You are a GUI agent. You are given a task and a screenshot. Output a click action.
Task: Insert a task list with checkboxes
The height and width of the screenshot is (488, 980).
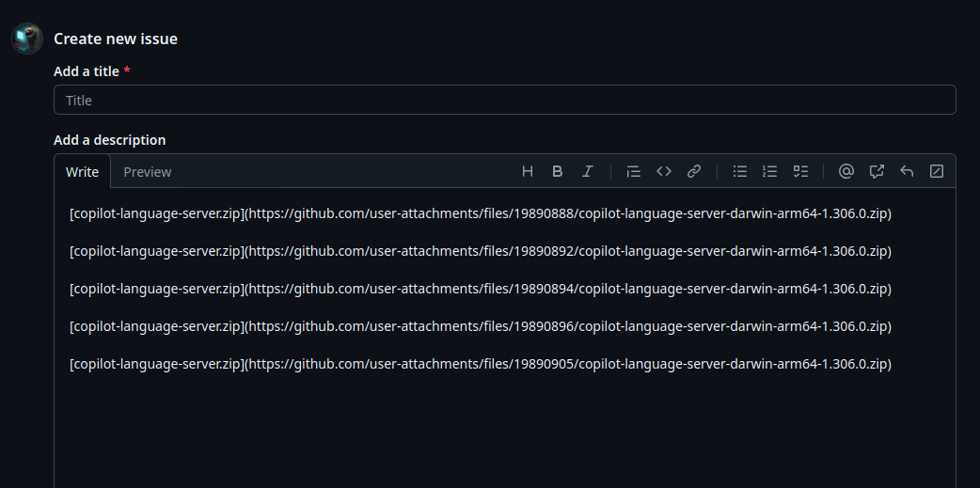tap(800, 171)
